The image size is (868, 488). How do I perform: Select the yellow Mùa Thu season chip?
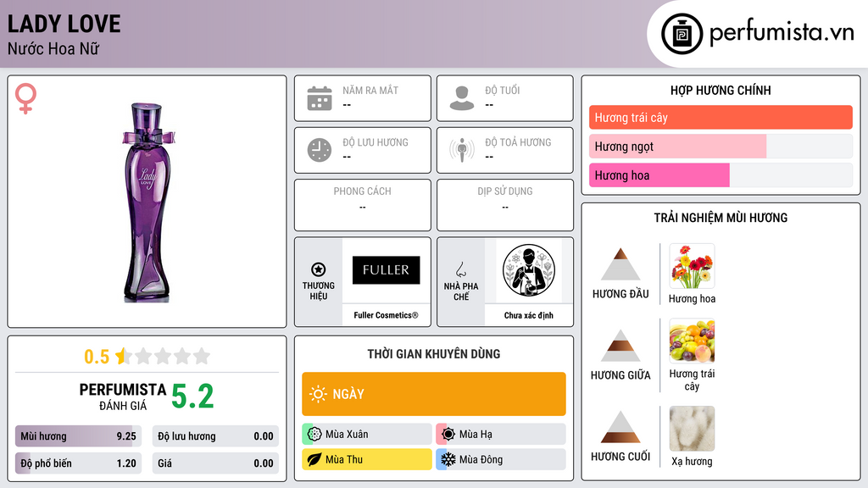(367, 459)
